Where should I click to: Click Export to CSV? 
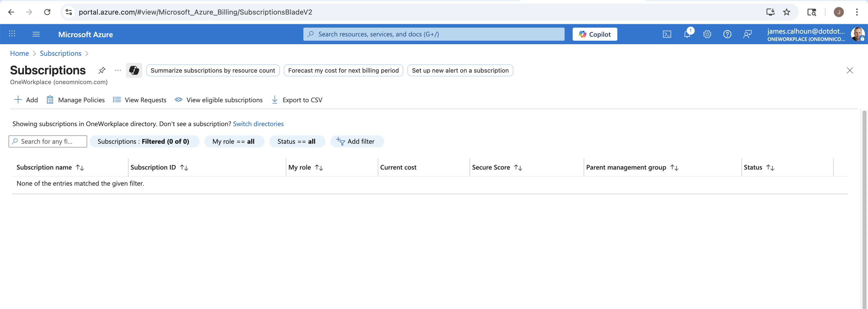click(x=297, y=100)
